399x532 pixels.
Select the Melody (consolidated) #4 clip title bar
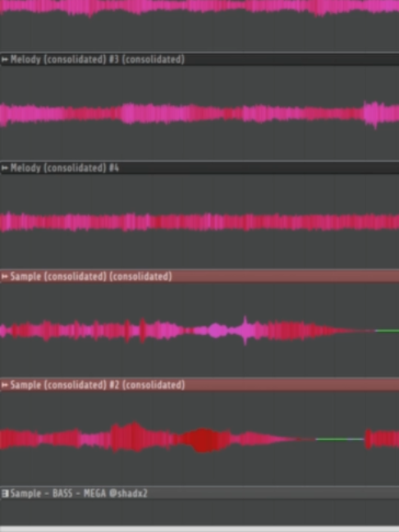[x=199, y=168]
